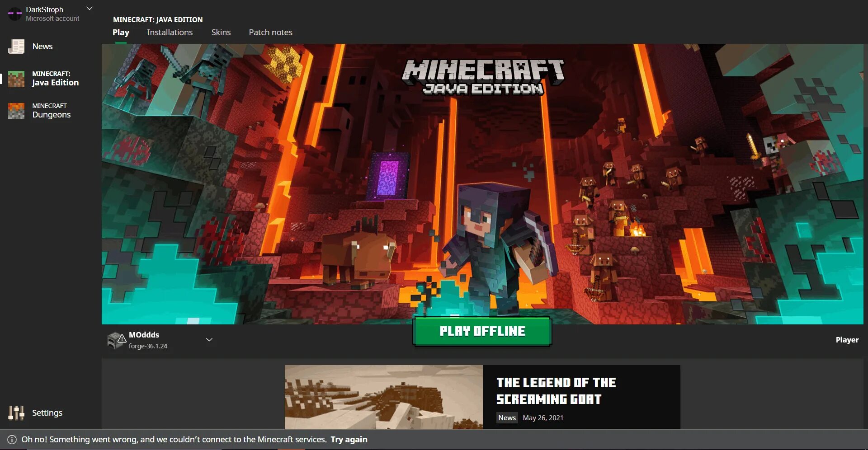
Task: Click the May 26, 2021 date text
Action: point(543,418)
